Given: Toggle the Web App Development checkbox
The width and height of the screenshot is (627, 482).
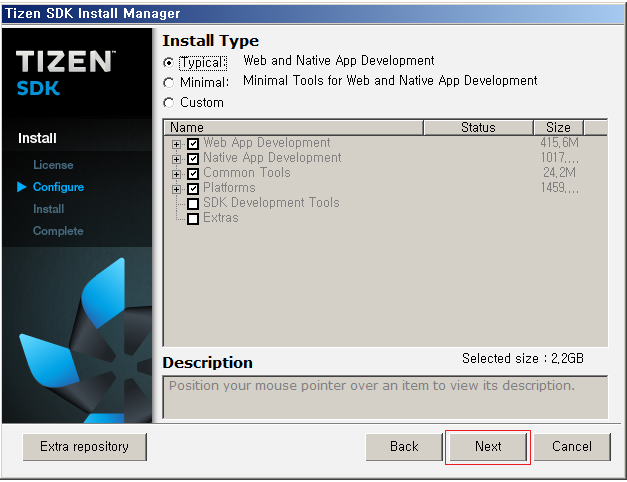Looking at the screenshot, I should [x=193, y=144].
